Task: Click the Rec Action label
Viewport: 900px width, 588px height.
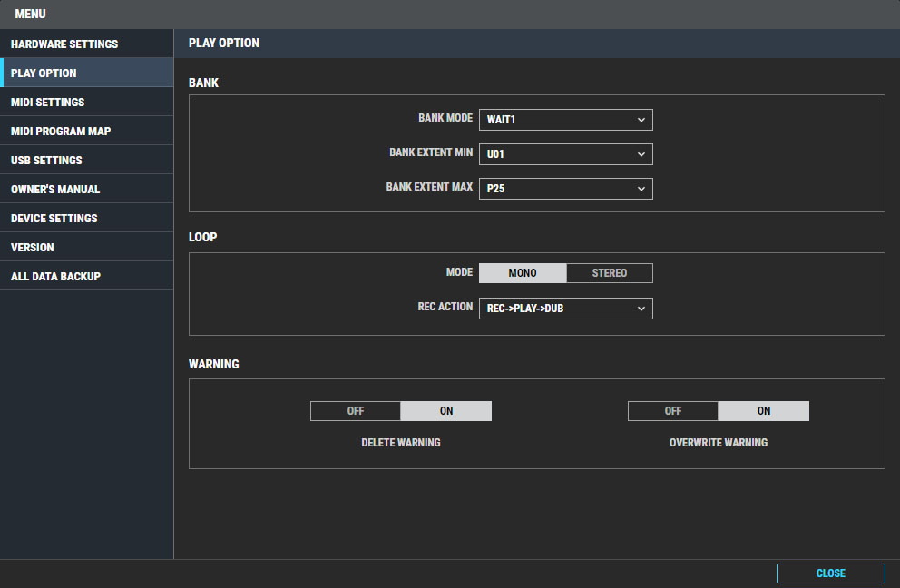Action: pyautogui.click(x=445, y=307)
